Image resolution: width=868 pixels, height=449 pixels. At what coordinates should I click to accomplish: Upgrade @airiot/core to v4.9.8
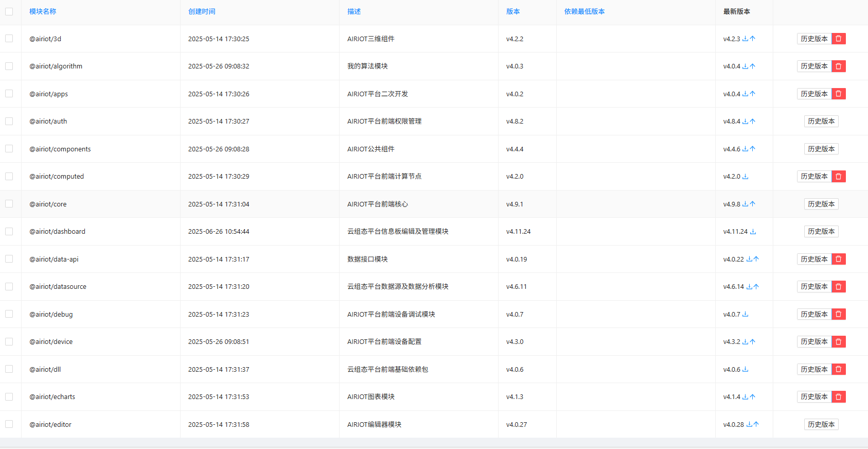pyautogui.click(x=753, y=204)
